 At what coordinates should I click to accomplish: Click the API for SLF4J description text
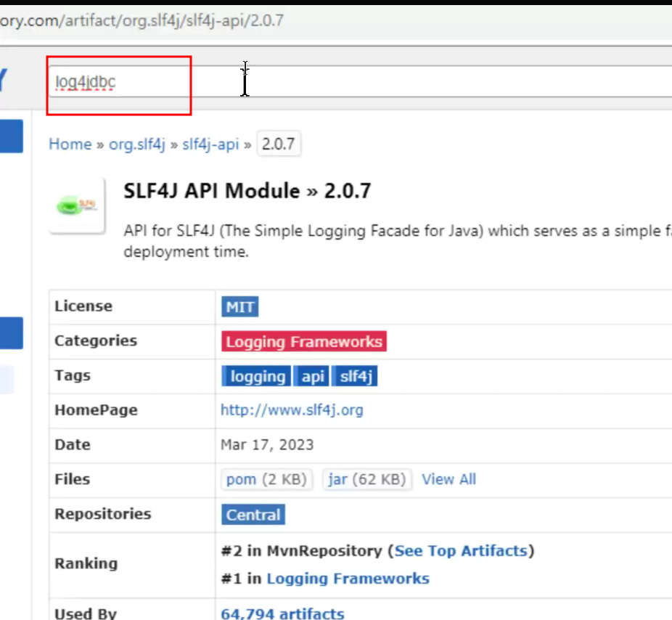pos(398,241)
